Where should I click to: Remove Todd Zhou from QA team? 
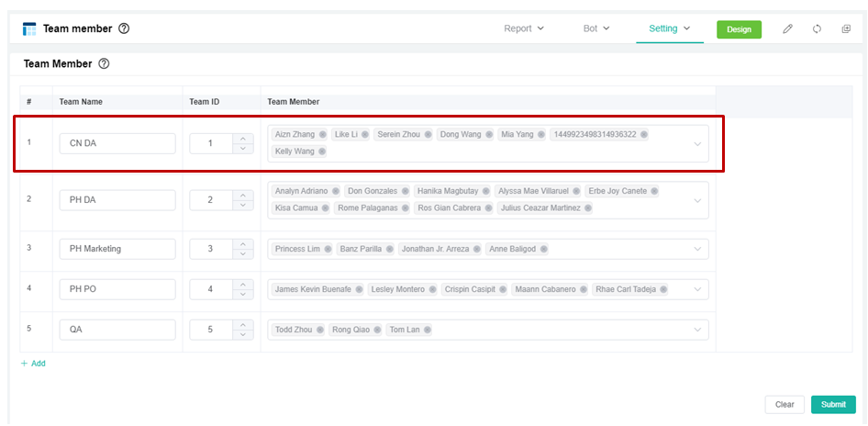320,331
